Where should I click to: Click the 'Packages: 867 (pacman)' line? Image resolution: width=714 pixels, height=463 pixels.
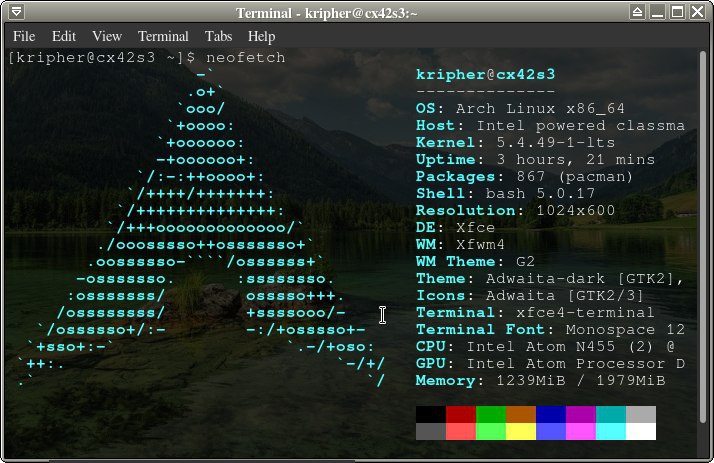(x=525, y=177)
